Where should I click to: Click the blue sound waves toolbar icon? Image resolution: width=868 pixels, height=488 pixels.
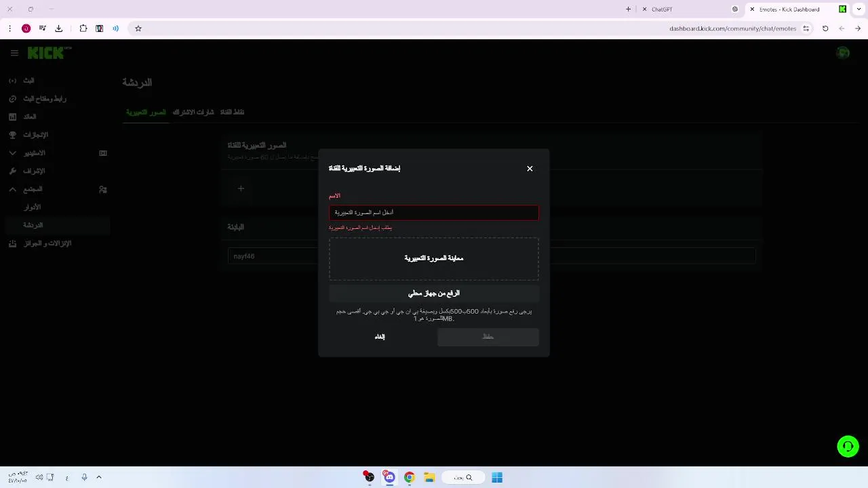tap(116, 28)
